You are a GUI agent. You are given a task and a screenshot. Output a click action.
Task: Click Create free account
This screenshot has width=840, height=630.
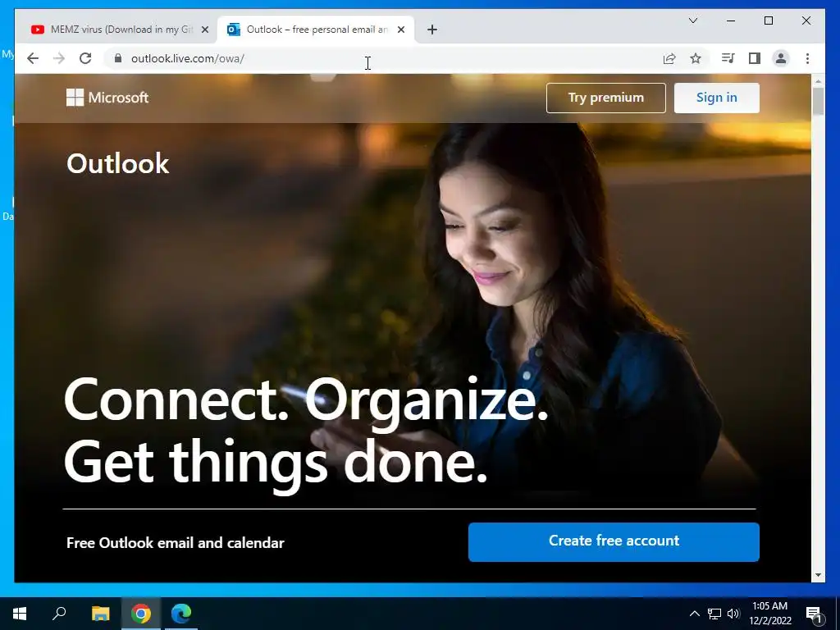(614, 541)
